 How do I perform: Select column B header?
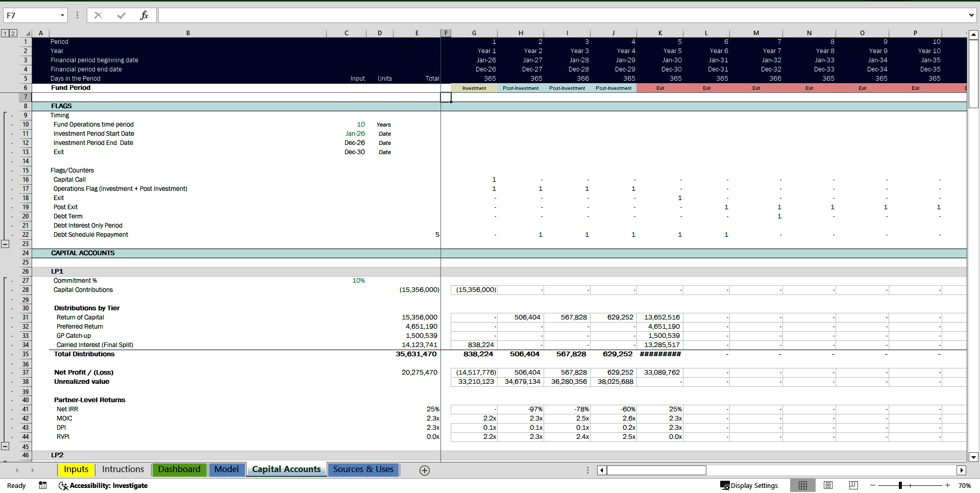(x=188, y=33)
